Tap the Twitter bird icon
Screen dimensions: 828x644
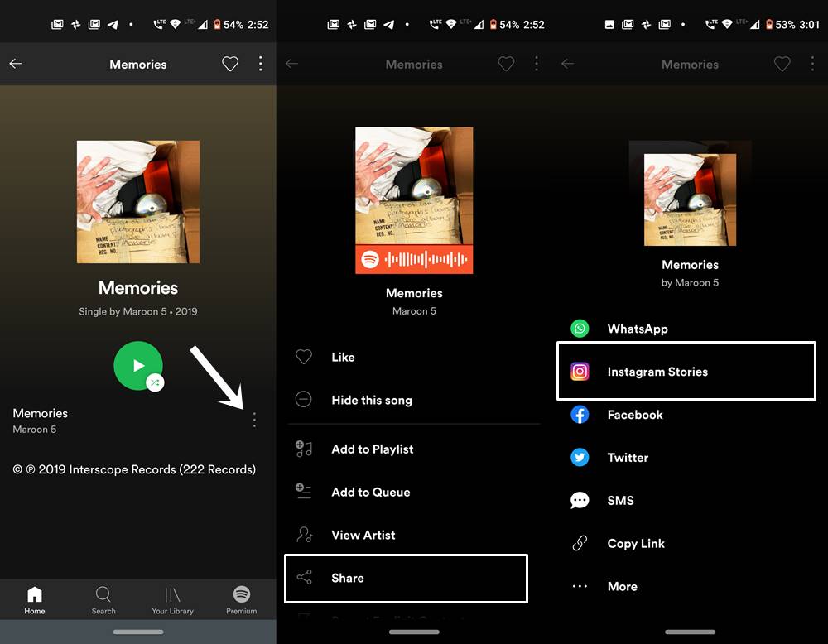tap(580, 457)
